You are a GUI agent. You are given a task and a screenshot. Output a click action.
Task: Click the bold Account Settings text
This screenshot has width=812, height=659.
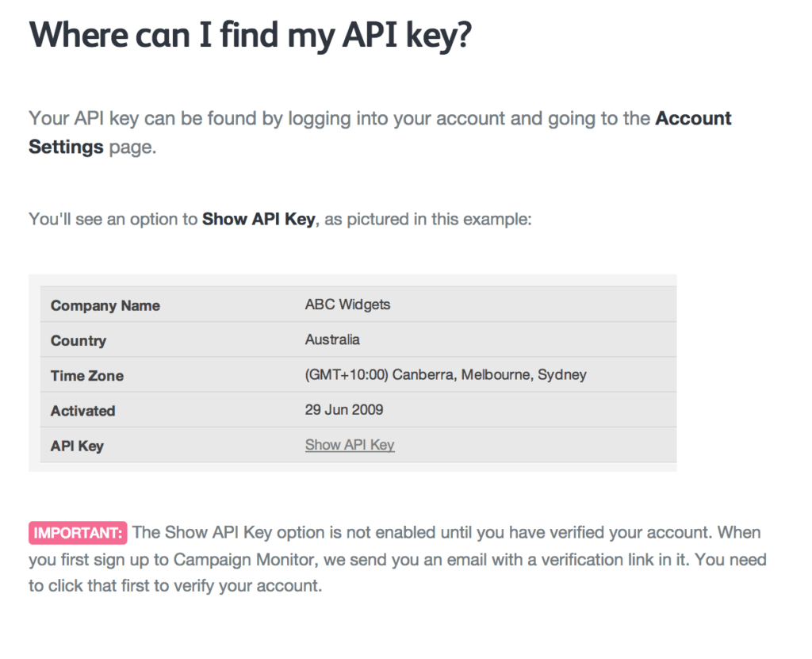693,119
